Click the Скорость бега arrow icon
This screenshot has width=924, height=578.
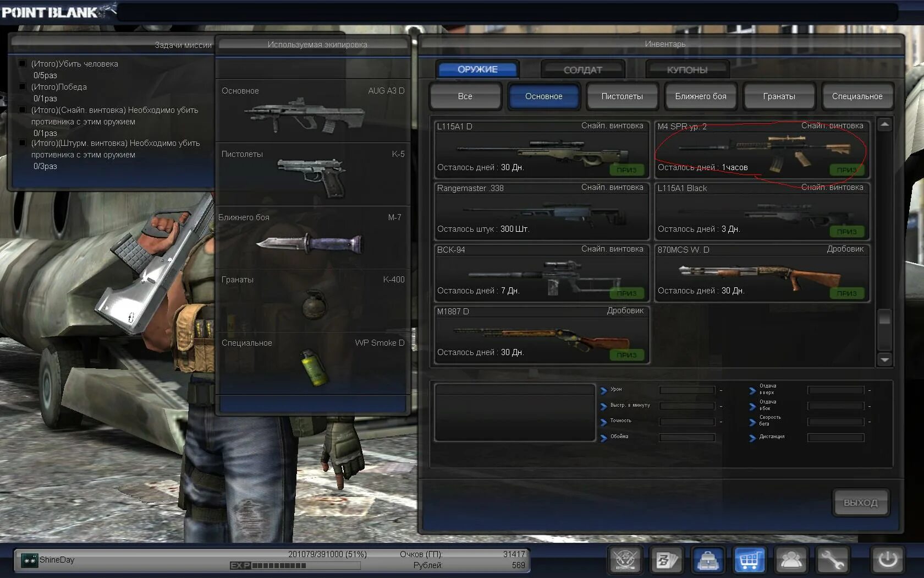752,422
